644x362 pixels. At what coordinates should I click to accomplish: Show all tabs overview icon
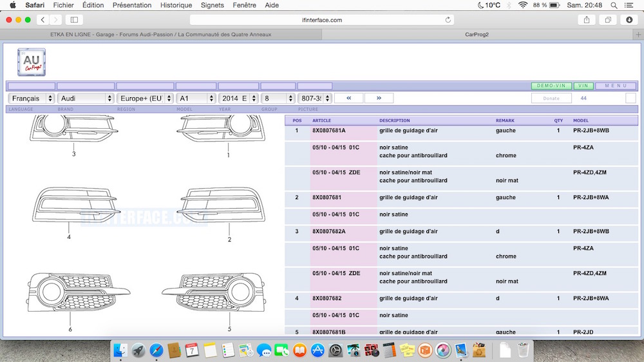click(x=607, y=20)
